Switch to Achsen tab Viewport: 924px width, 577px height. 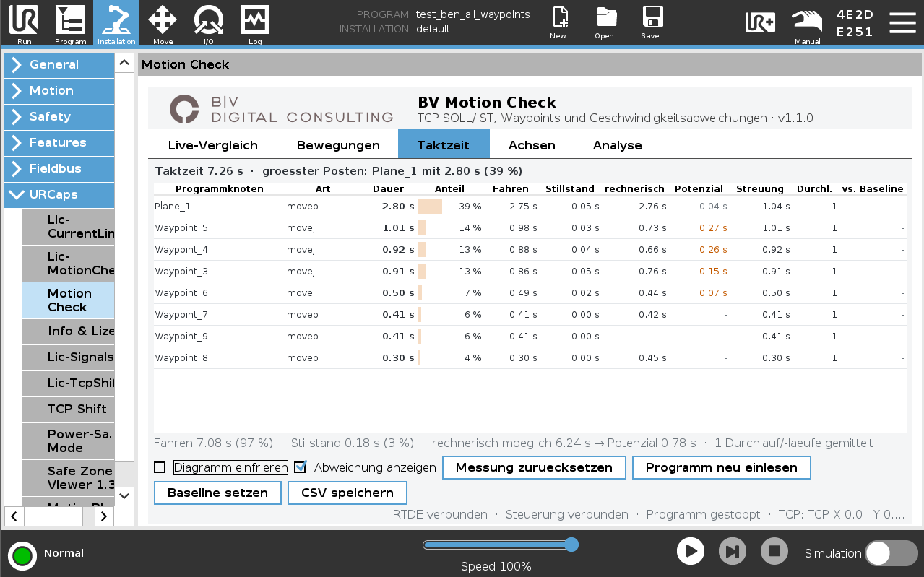click(x=532, y=145)
